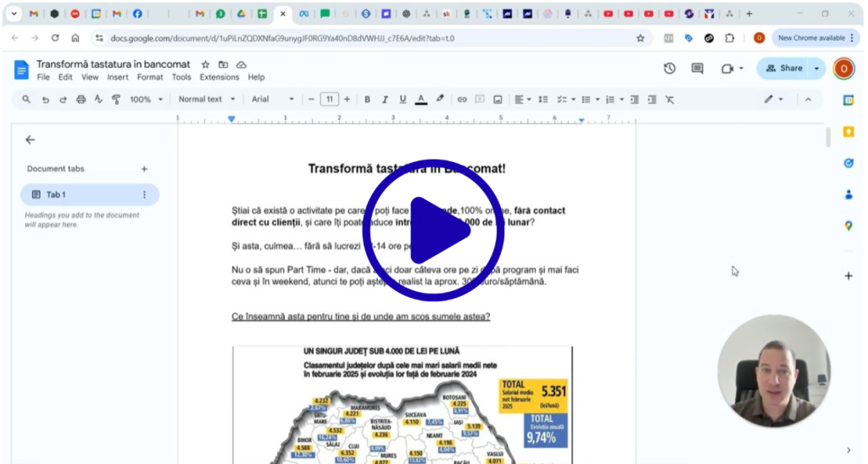Click the print icon
Viewport: 868px width, 464px height.
pyautogui.click(x=81, y=99)
